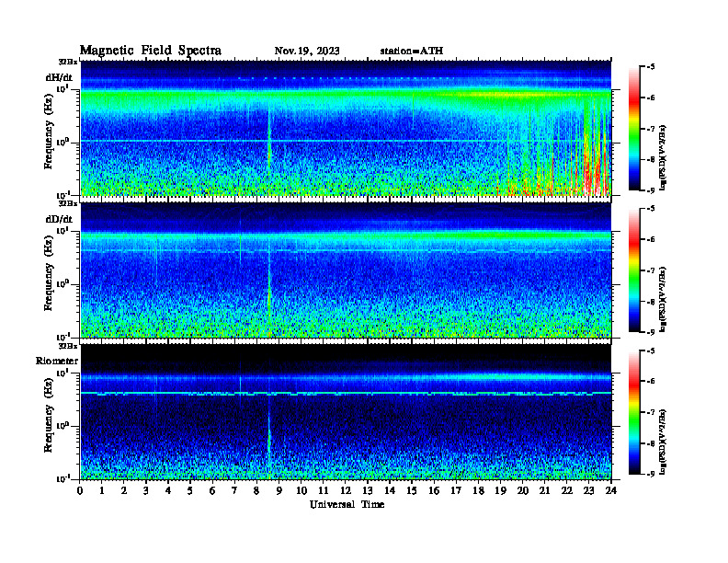
Task: Click the 'station=ATH' label
Action: 412,51
